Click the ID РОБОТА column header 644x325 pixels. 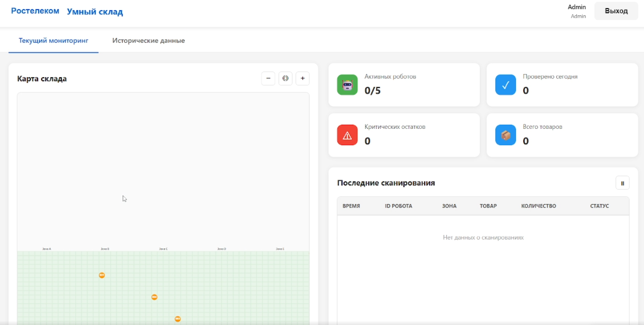(398, 206)
